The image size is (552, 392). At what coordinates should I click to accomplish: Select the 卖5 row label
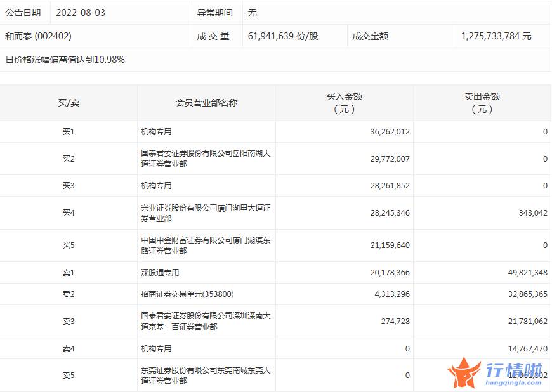(69, 376)
